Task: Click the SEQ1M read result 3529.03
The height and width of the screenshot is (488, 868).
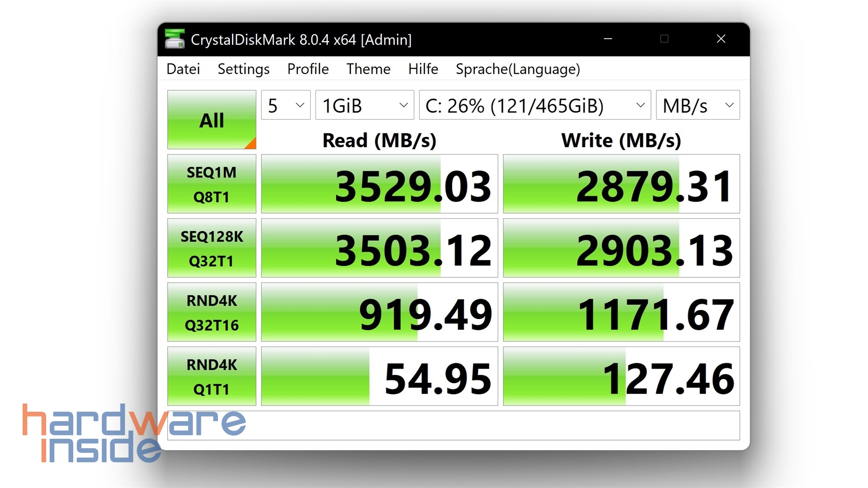Action: point(379,184)
